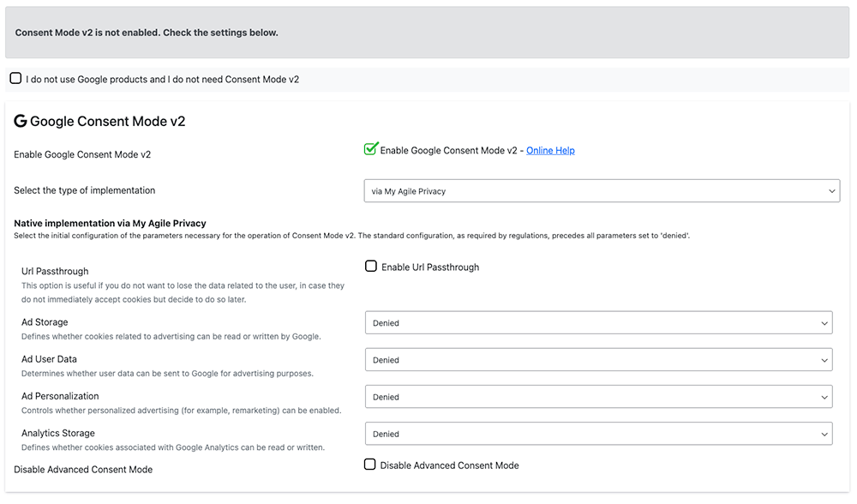Click the "Native implementation via My Agile Privacy" heading
The height and width of the screenshot is (504, 857).
(110, 224)
